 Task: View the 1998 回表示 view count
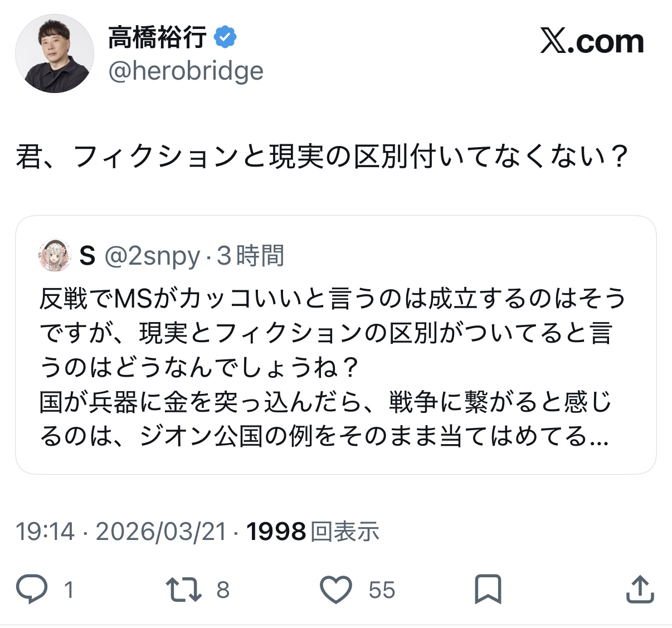coord(313,532)
